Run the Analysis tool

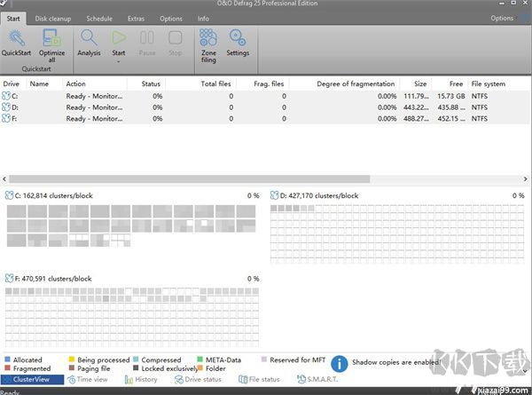[x=89, y=38]
